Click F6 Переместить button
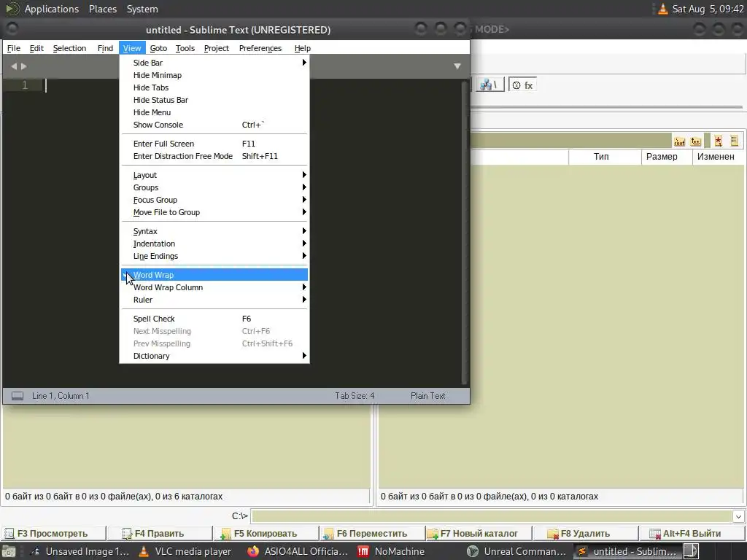The width and height of the screenshot is (747, 560). pyautogui.click(x=373, y=533)
